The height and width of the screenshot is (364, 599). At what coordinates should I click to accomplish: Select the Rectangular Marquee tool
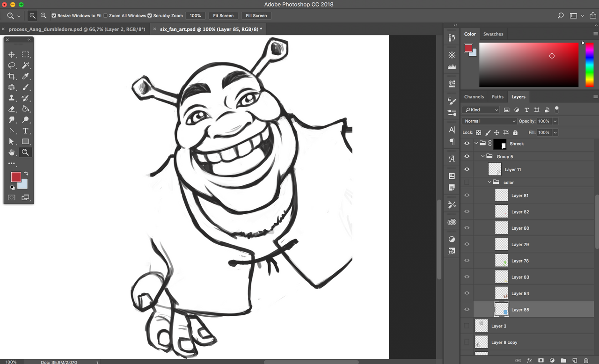(25, 55)
